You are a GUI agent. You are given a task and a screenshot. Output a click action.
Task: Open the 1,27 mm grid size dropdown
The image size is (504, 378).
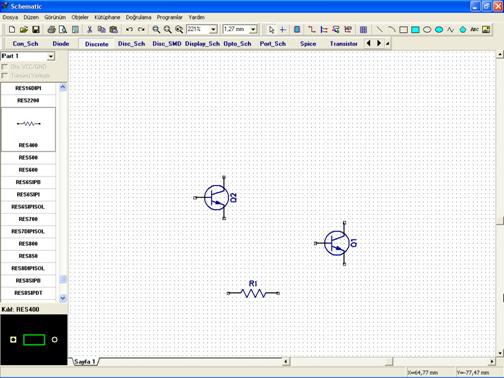click(253, 30)
